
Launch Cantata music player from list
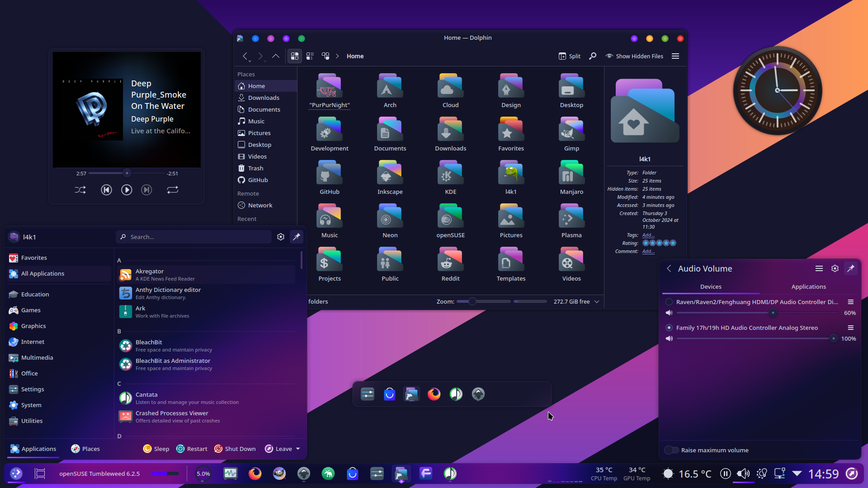coord(206,398)
